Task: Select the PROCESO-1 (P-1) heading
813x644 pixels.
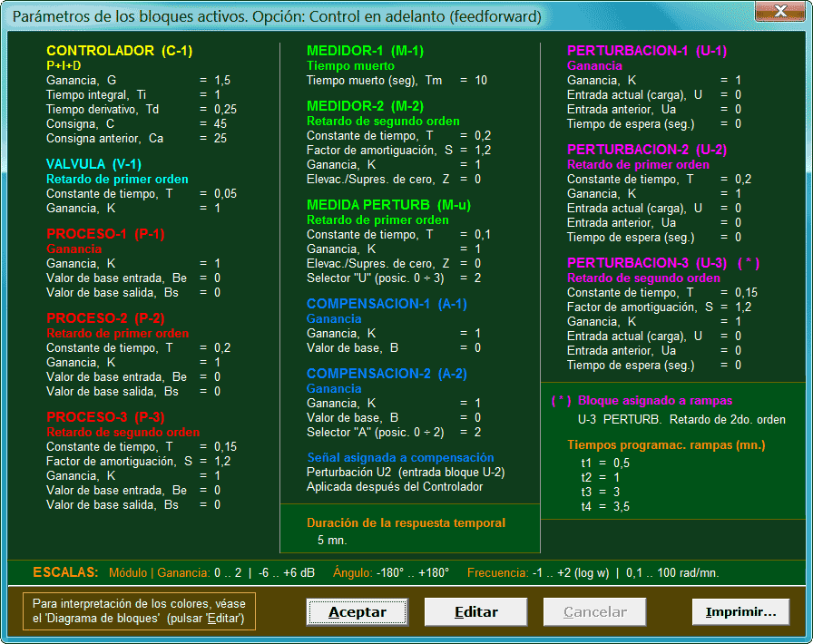Action: [105, 234]
